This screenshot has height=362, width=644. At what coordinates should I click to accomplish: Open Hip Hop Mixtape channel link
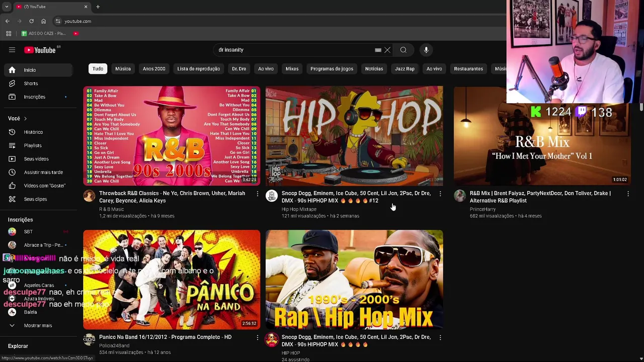point(299,209)
